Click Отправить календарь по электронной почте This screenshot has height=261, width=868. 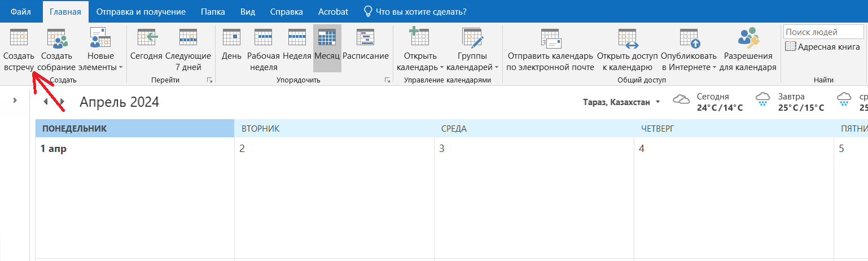550,38
